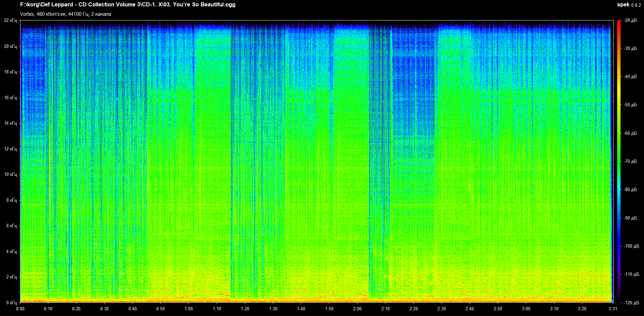
Task: Click the 16 kHz frequency axis label
Action: pos(10,98)
